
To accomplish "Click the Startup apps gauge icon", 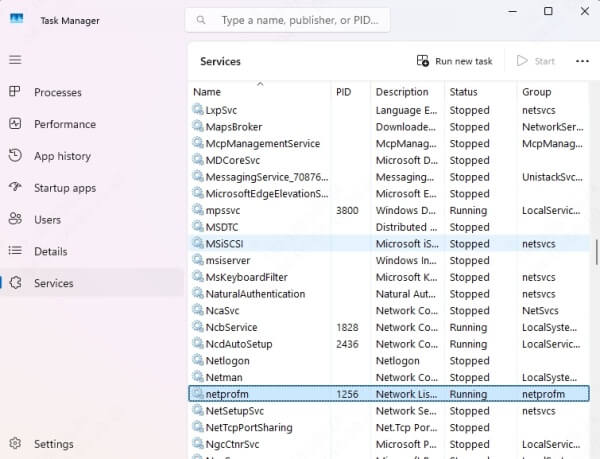I will (15, 188).
